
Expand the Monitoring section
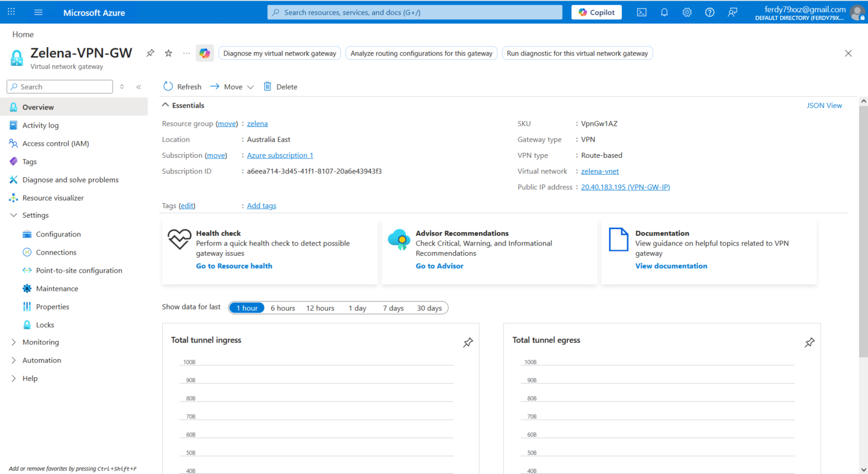click(41, 342)
